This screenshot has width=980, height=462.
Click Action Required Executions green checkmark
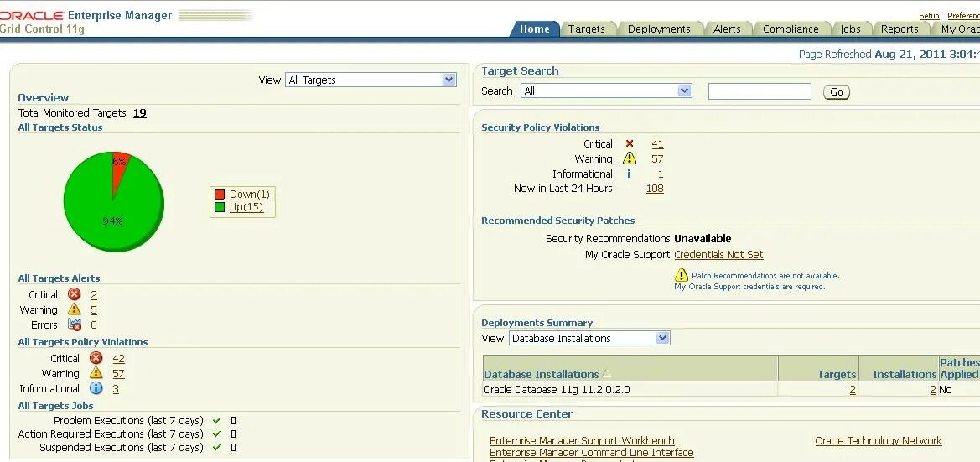(x=217, y=433)
